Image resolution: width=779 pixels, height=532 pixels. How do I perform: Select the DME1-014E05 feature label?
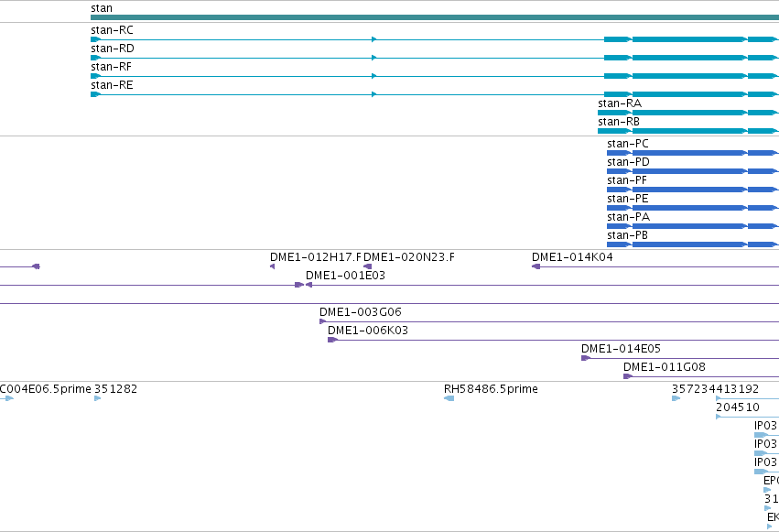(x=621, y=349)
